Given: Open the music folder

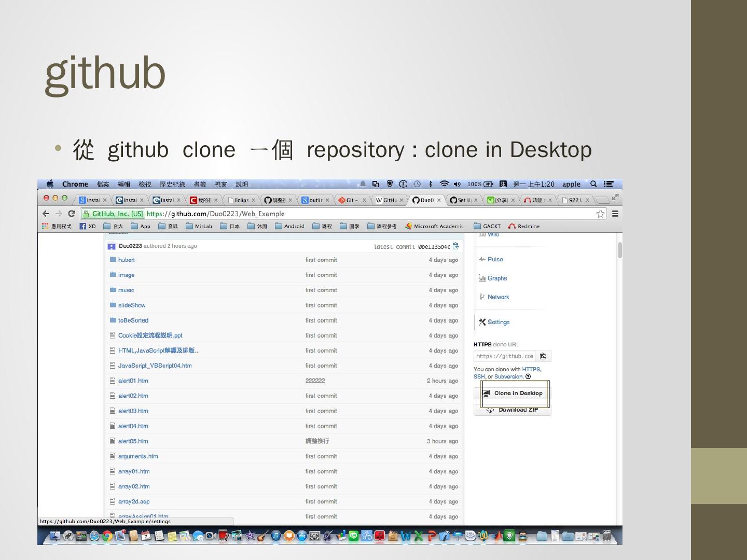Looking at the screenshot, I should (126, 290).
